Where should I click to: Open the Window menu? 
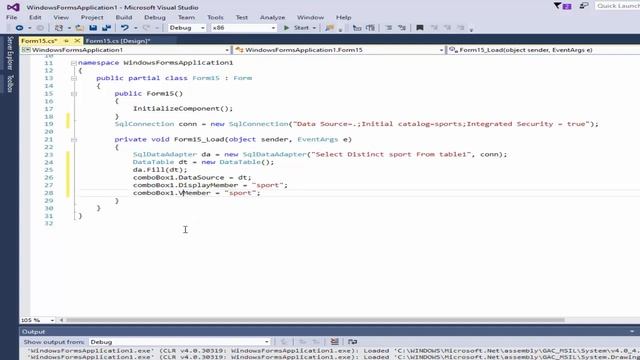click(310, 17)
